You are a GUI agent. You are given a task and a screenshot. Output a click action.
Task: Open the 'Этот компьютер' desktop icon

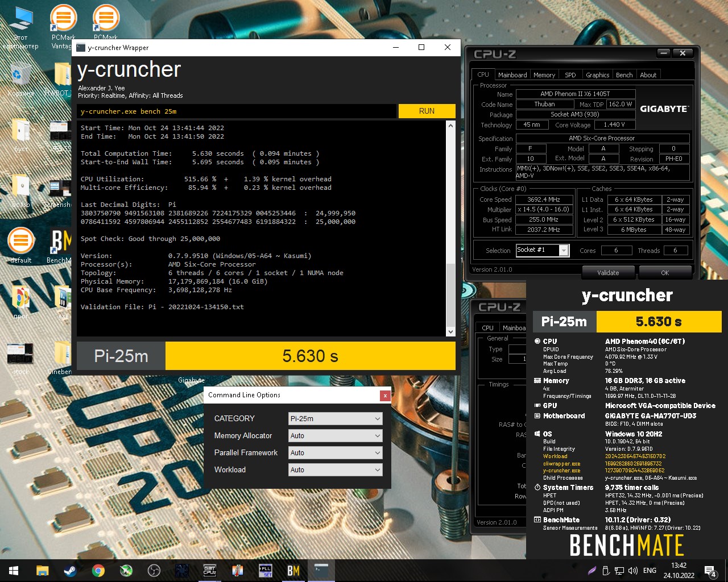(x=20, y=28)
